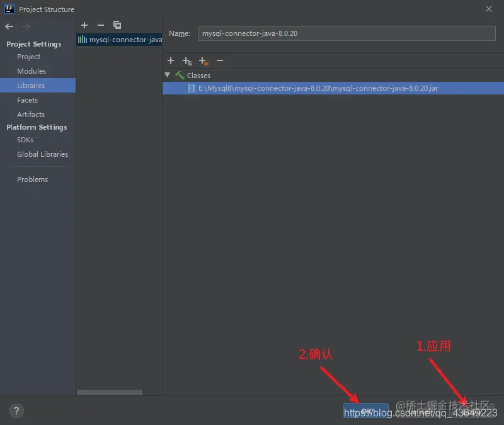Click the forward navigation arrow

[26, 26]
